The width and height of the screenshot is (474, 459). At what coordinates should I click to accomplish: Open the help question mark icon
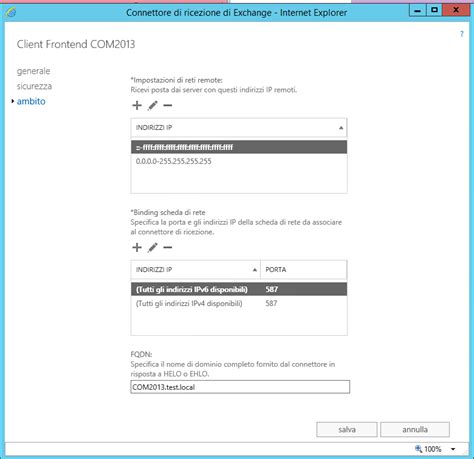tap(462, 34)
